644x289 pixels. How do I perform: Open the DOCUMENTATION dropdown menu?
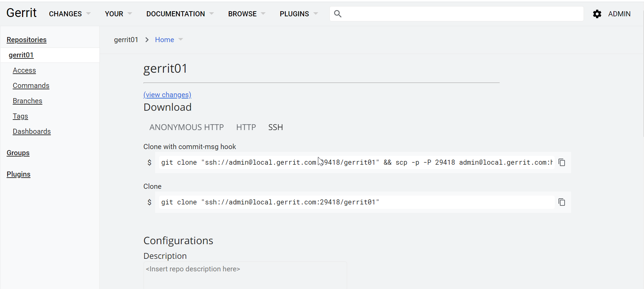pos(180,14)
